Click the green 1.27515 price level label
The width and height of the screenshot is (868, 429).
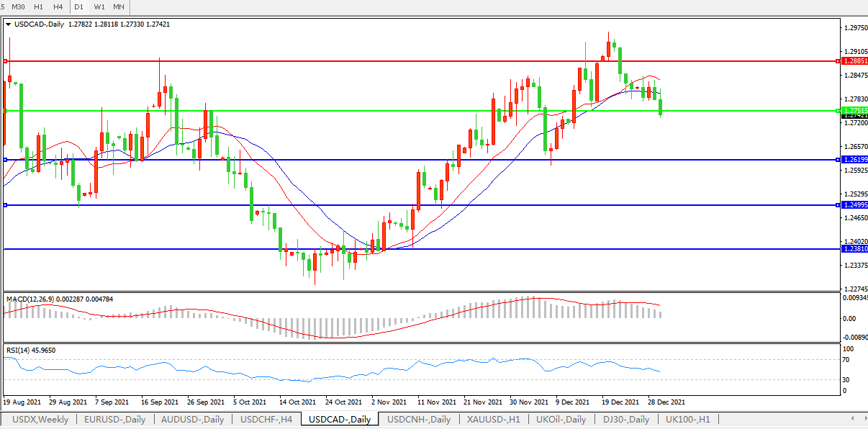pyautogui.click(x=854, y=110)
